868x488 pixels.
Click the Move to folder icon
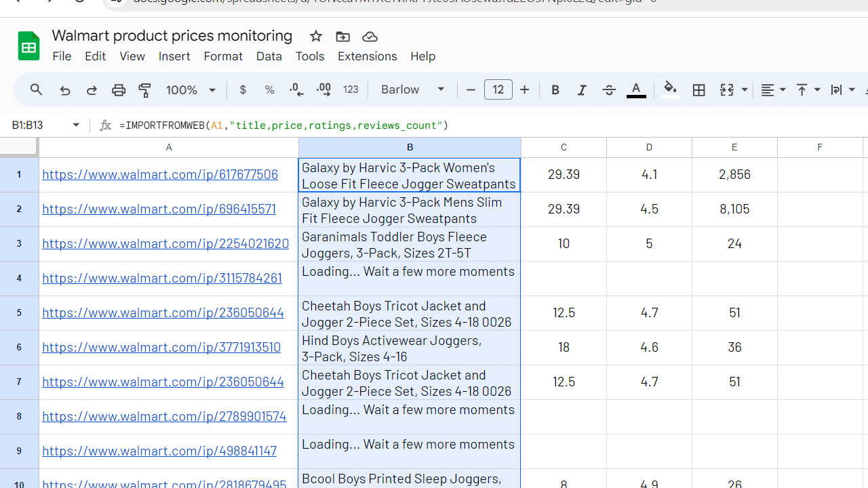tap(342, 37)
